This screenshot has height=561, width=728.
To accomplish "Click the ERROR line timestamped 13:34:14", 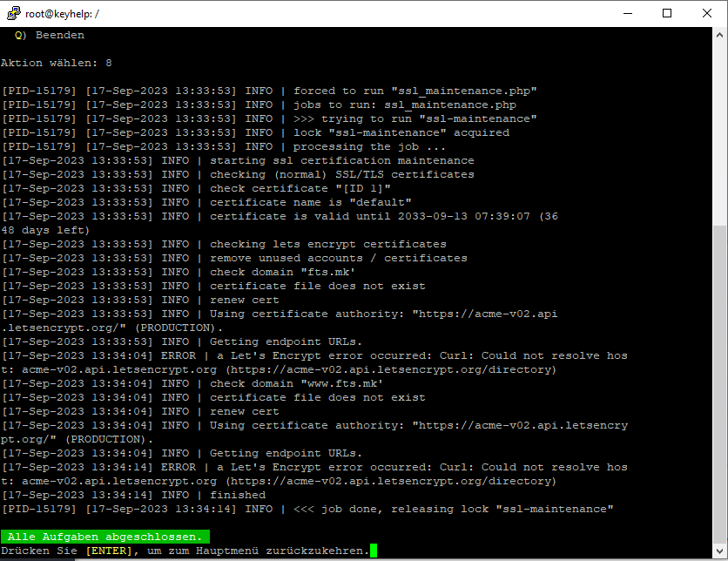I will pyautogui.click(x=313, y=467).
